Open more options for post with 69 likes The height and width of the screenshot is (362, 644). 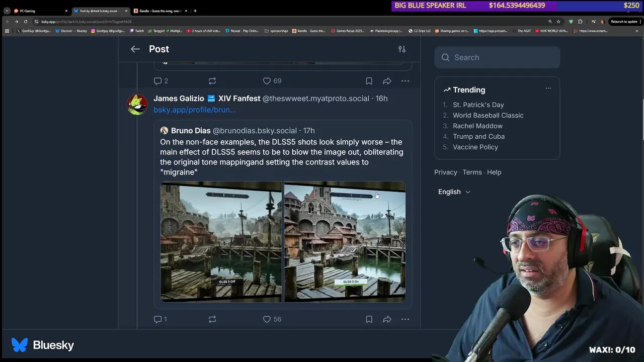tap(405, 80)
